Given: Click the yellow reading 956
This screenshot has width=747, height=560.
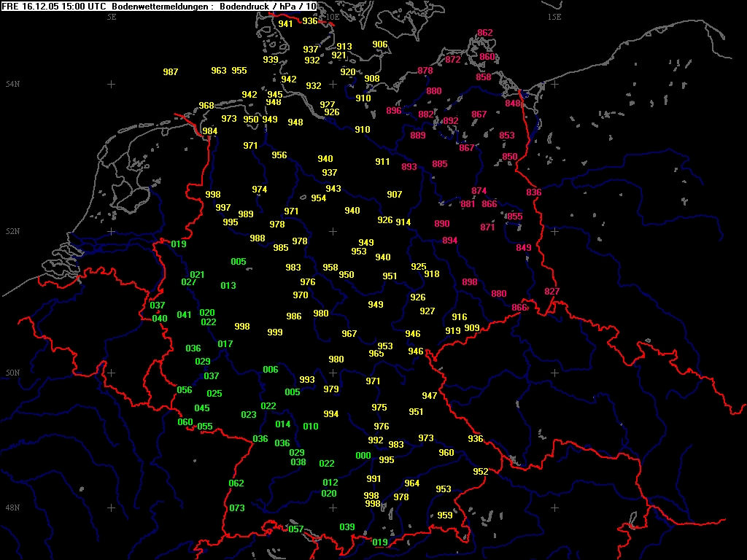Looking at the screenshot, I should pyautogui.click(x=279, y=155).
